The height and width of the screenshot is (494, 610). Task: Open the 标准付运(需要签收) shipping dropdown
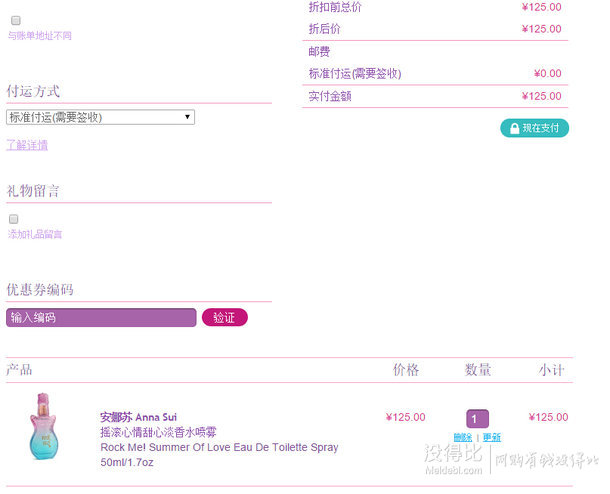100,117
